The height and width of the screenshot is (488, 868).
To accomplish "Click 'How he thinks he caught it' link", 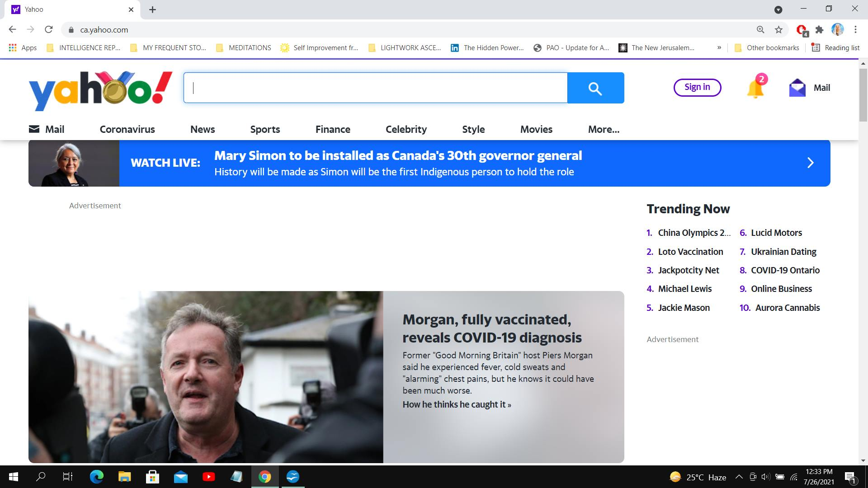I will pyautogui.click(x=457, y=404).
